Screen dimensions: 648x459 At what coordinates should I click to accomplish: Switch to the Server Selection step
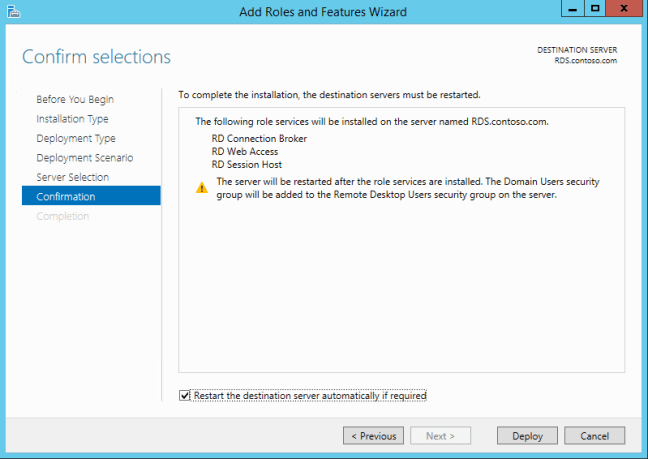(73, 177)
